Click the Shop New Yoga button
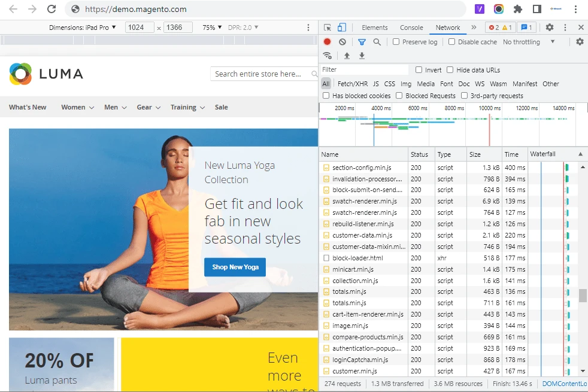The image size is (588, 392). [235, 267]
